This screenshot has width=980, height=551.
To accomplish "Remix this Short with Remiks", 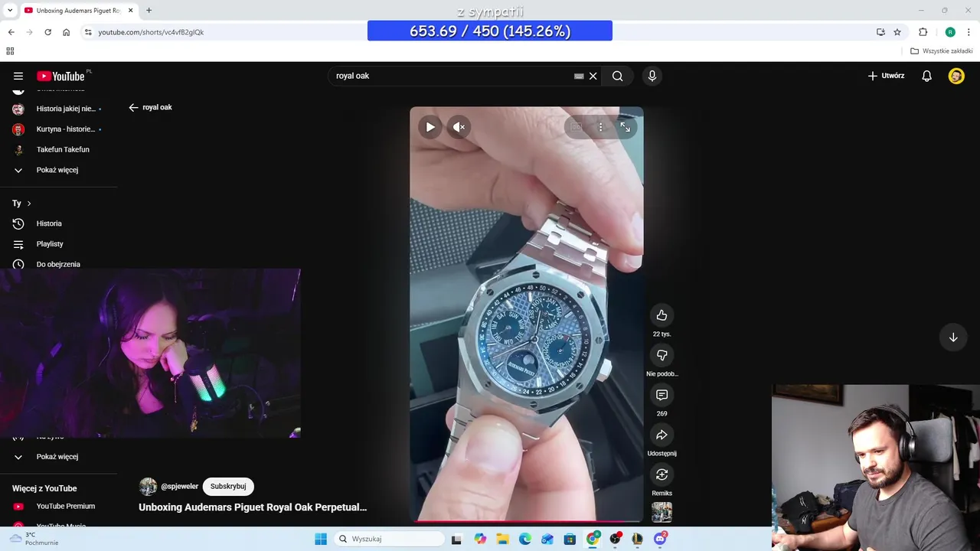I will (x=661, y=474).
